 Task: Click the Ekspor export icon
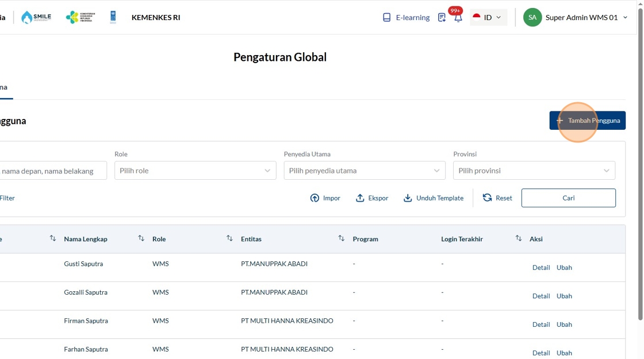[x=360, y=198]
